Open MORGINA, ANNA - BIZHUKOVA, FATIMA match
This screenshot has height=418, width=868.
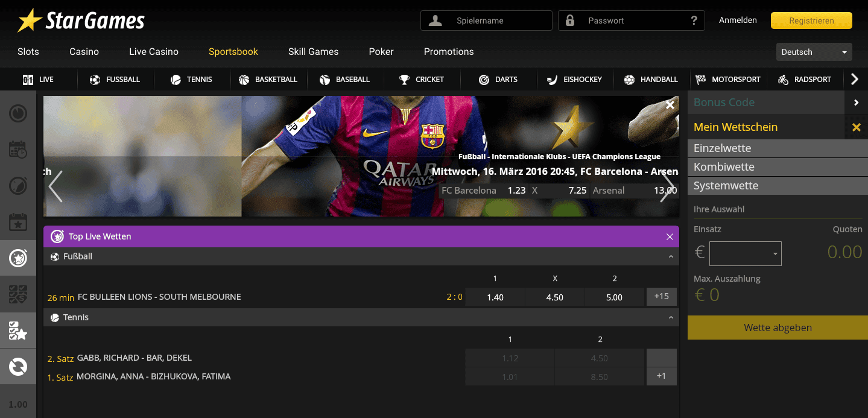pos(154,376)
